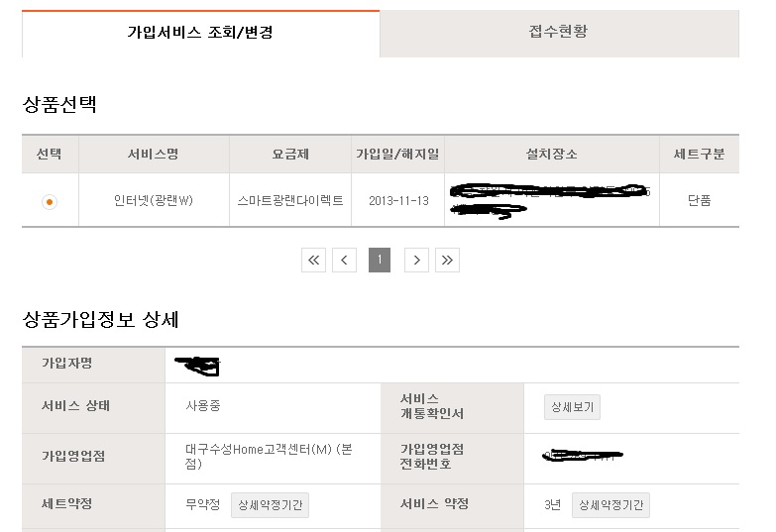Go to next page arrow
The image size is (776, 532).
[x=416, y=261]
